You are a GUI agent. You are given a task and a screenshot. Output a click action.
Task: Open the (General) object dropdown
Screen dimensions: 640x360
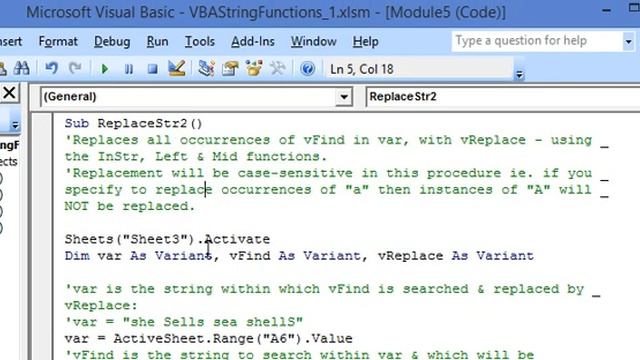344,97
